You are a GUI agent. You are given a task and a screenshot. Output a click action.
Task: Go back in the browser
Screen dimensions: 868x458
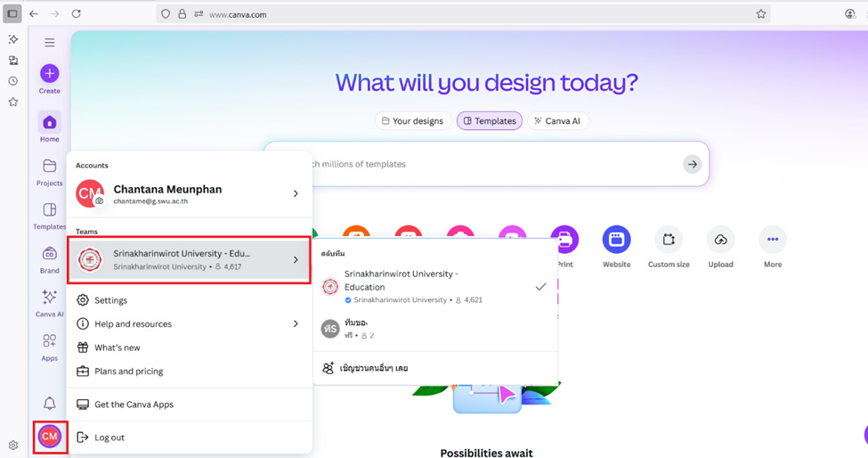pos(34,14)
